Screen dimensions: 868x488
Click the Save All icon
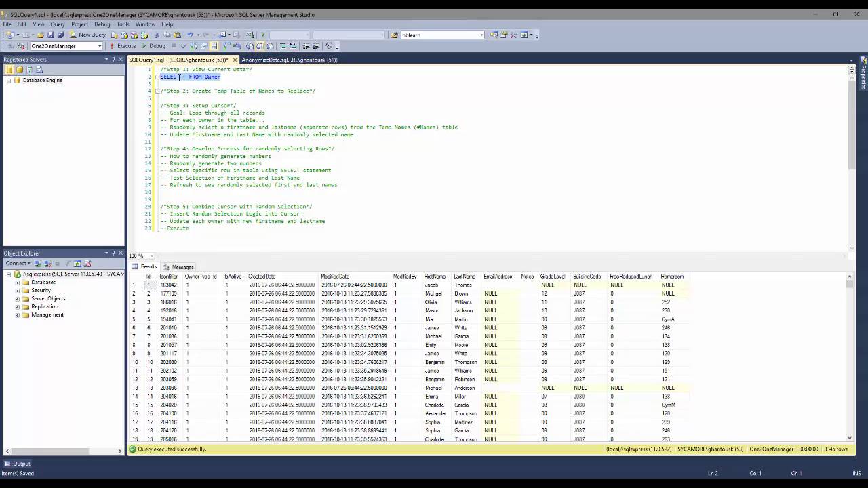(60, 35)
